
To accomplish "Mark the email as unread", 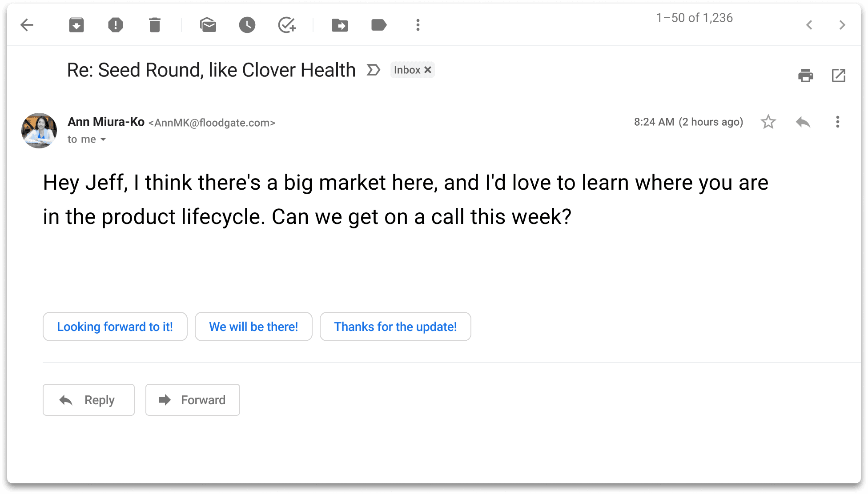I will pyautogui.click(x=208, y=25).
